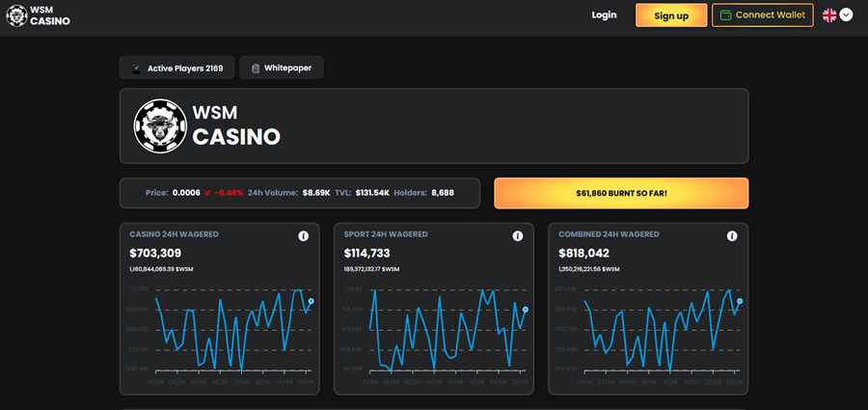Click the COMBINED 24H WAGERED heading

click(x=609, y=234)
